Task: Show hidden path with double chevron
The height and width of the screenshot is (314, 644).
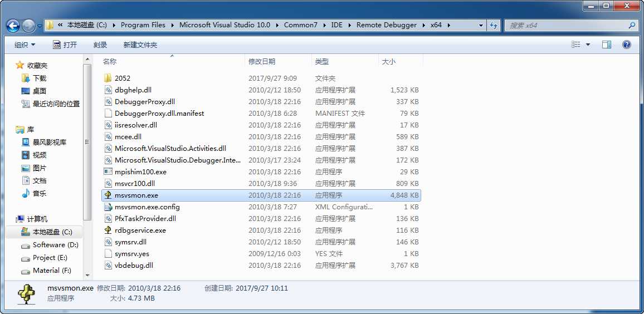Action: (60, 25)
